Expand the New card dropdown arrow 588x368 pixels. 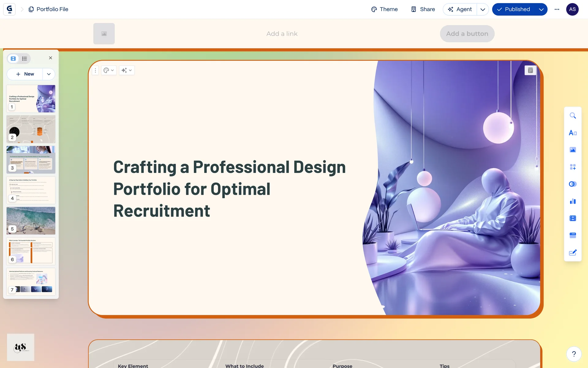[49, 74]
